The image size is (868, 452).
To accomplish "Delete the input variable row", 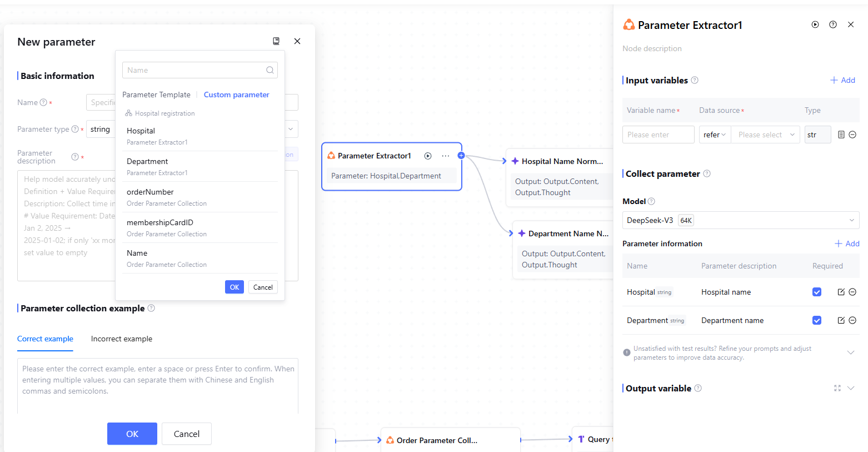I will point(852,135).
